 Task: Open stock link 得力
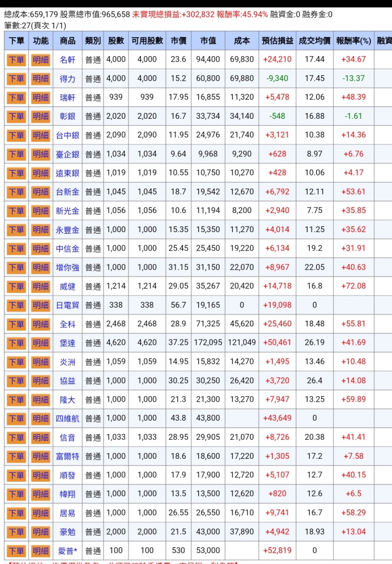coord(68,78)
